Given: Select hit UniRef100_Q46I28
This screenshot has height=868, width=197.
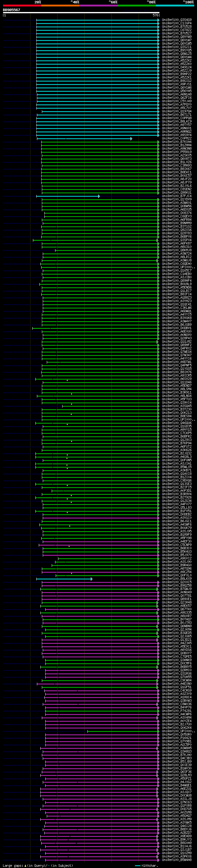Looking at the screenshot, I should pos(177,826).
